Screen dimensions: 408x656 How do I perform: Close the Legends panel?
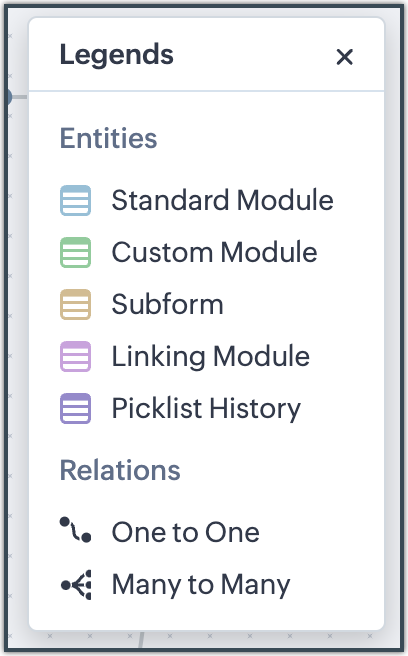344,56
